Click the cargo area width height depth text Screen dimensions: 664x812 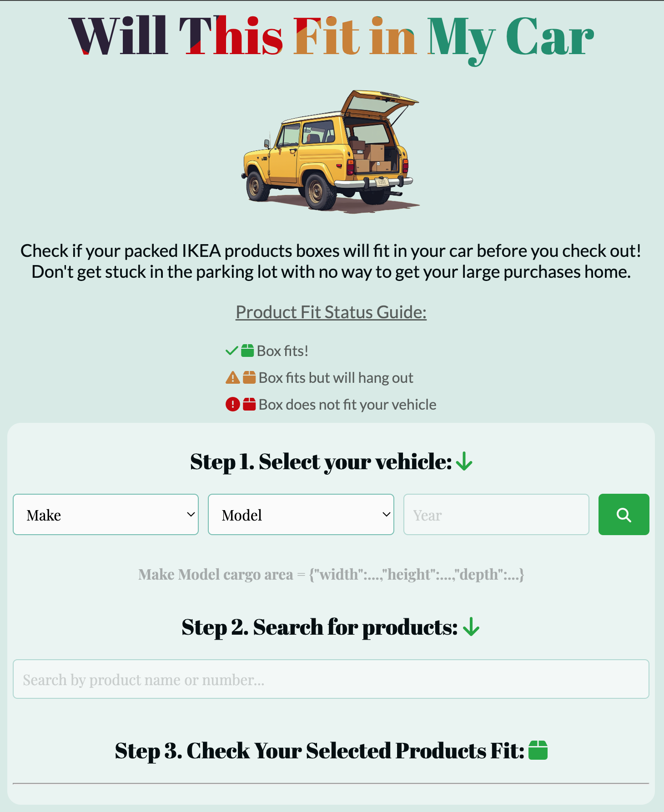pos(331,575)
